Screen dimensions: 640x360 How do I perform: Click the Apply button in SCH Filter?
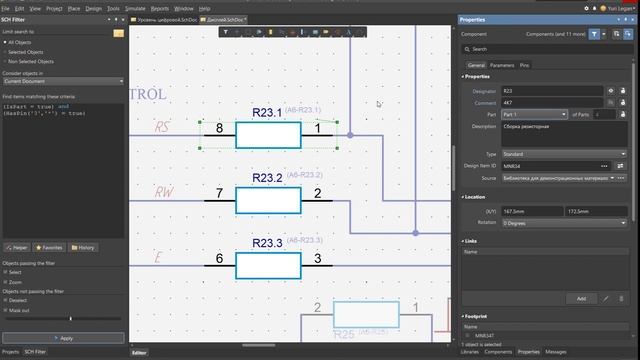point(63,338)
